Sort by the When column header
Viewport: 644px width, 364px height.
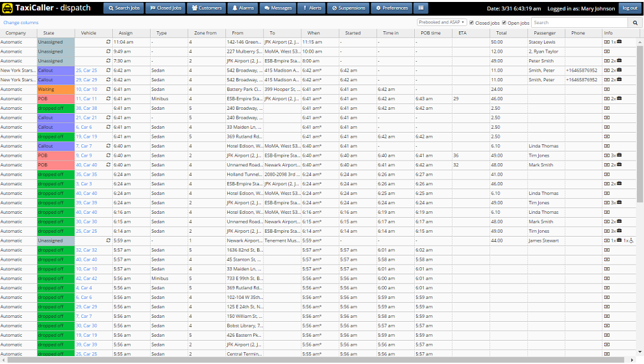[314, 33]
